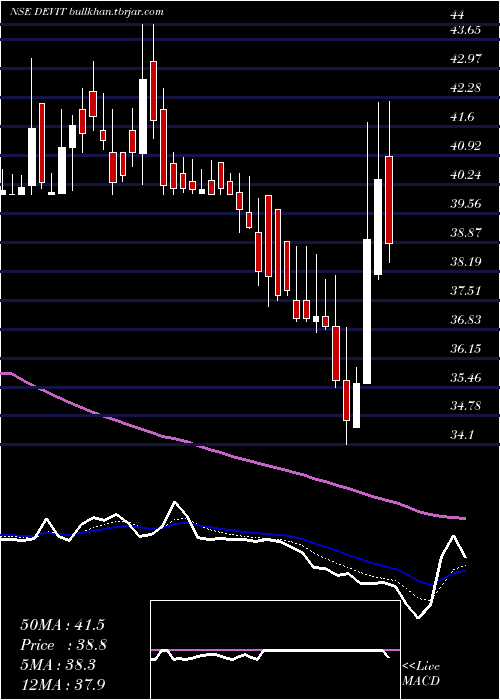The width and height of the screenshot is (500, 700).
Task: Click the 42.97 price axis label
Action: tap(466, 59)
